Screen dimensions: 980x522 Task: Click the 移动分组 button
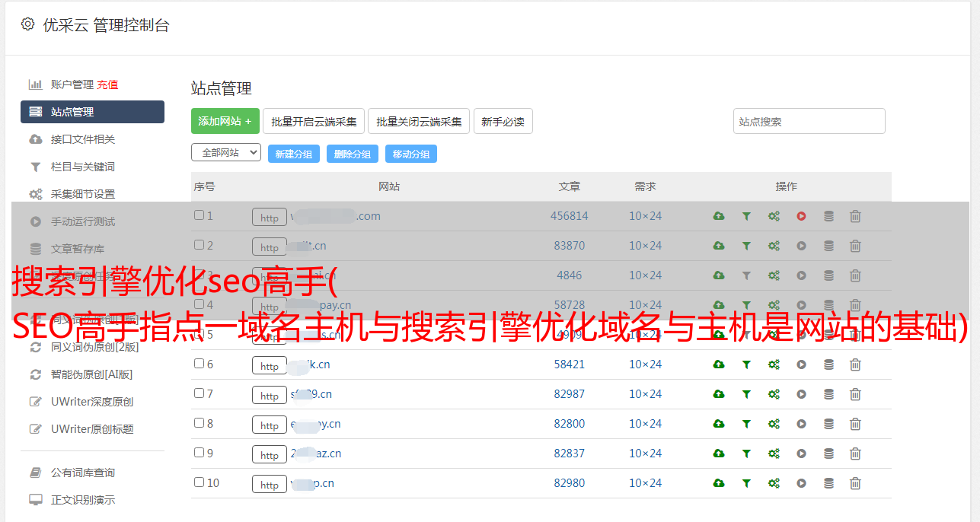point(410,154)
